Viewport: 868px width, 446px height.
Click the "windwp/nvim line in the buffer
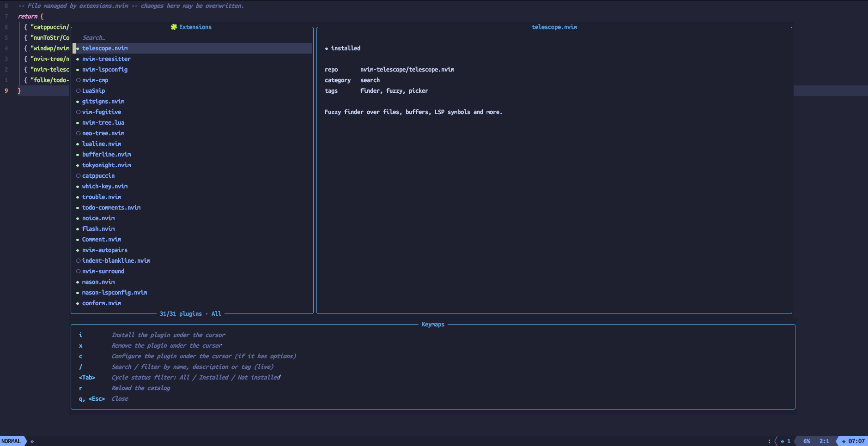[x=47, y=48]
